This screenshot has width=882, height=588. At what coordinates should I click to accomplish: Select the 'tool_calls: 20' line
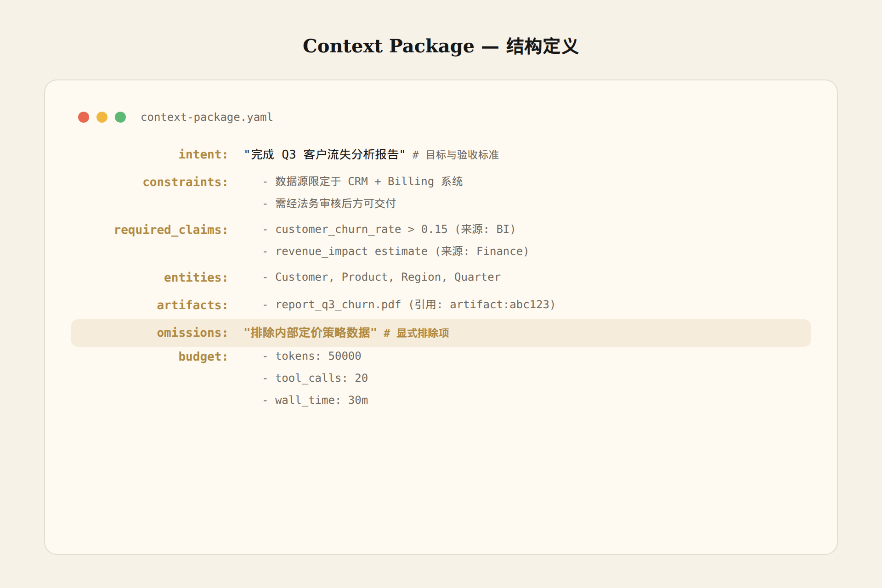315,378
